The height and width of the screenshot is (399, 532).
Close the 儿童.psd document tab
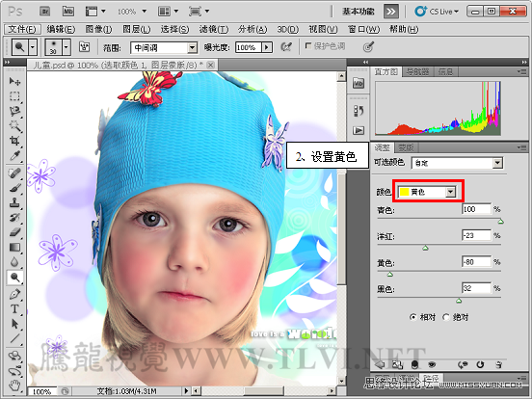tap(211, 65)
